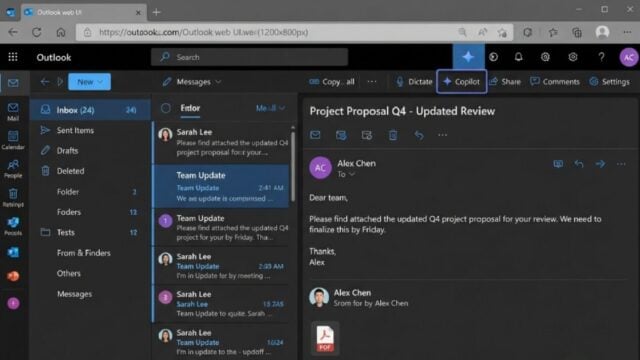Toggle the select-all circle in message list
This screenshot has width=640, height=360.
pyautogui.click(x=165, y=108)
